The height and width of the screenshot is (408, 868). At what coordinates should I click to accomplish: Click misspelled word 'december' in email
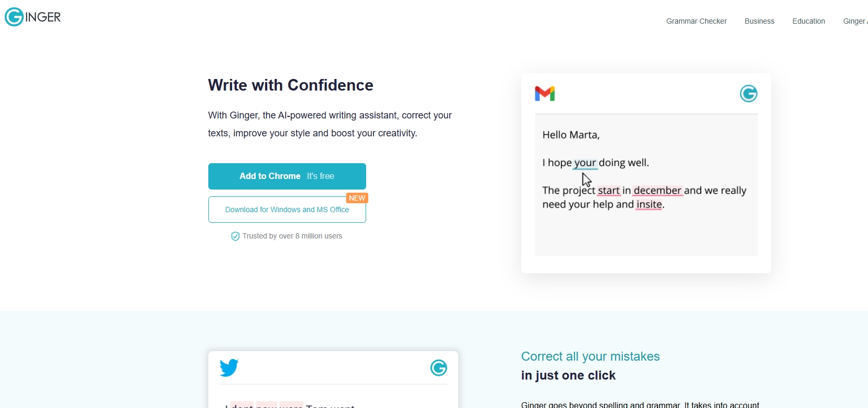pyautogui.click(x=658, y=191)
